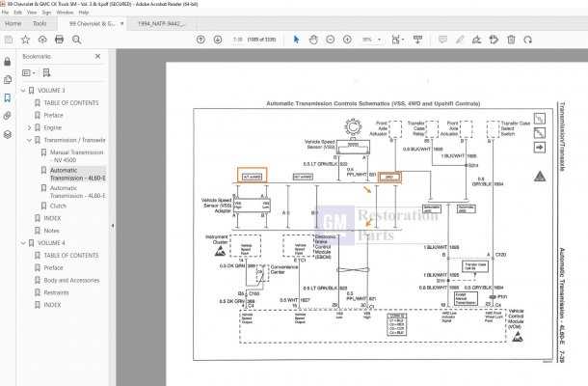
Task: Select Automatic Transmission - 4L60-E bookmark
Action: click(78, 175)
